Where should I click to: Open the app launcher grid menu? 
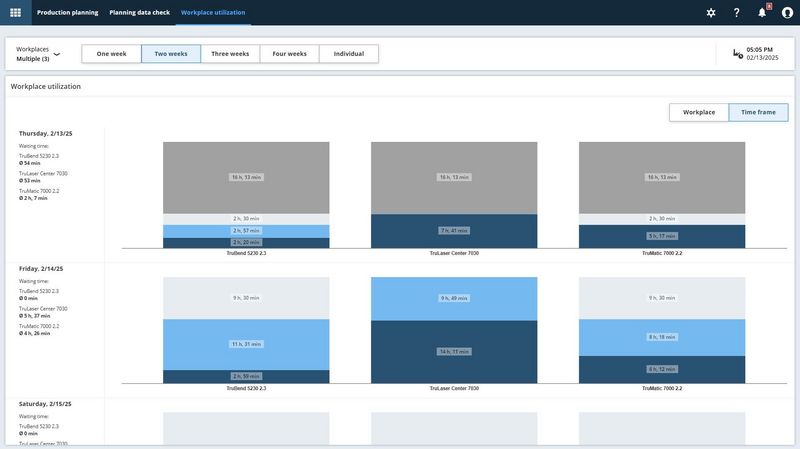point(15,12)
